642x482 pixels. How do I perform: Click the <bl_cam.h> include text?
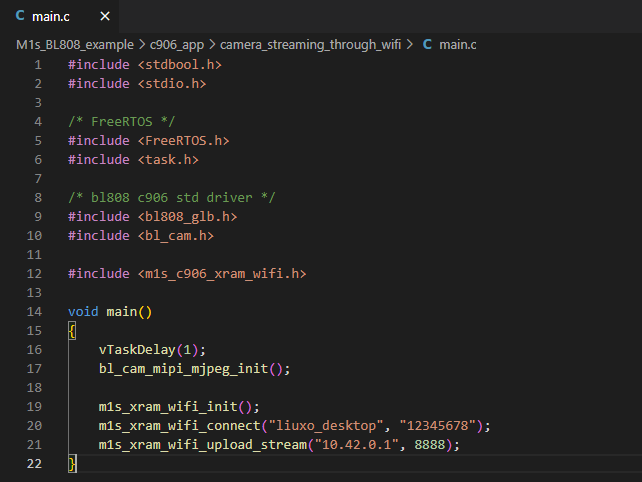coord(176,235)
